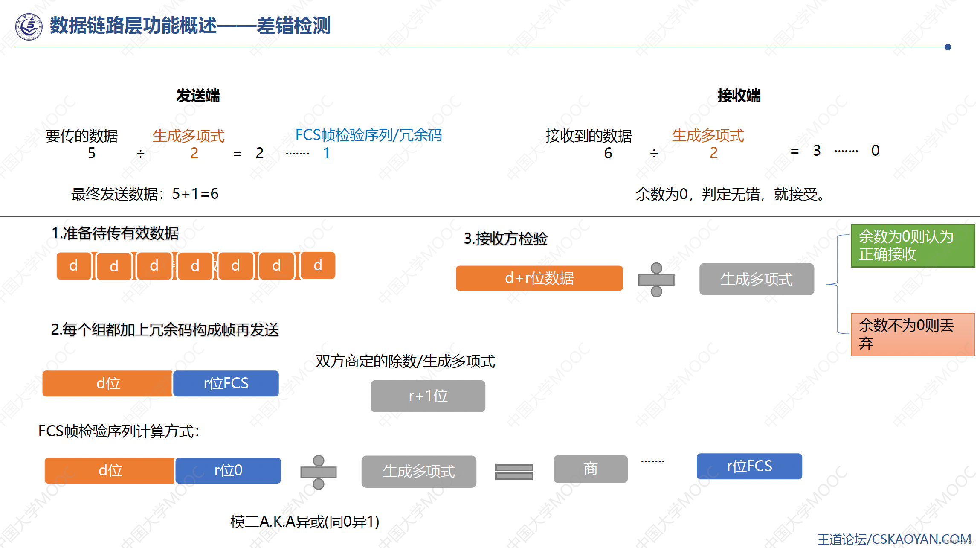The image size is (980, 548).
Task: Click the heading 2.每个组都加上冗余码构成帧再发送
Action: click(x=165, y=329)
